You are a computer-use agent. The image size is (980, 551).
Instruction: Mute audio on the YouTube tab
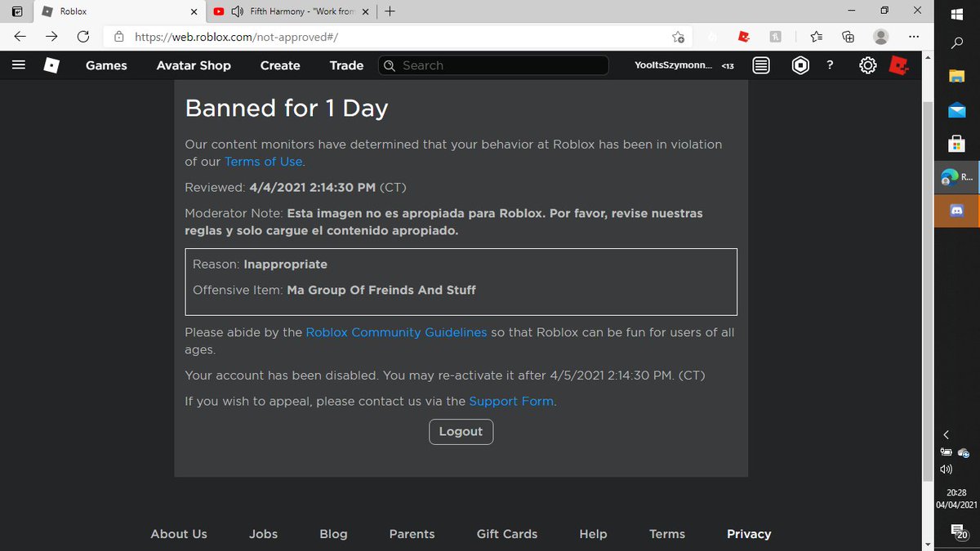tap(237, 12)
